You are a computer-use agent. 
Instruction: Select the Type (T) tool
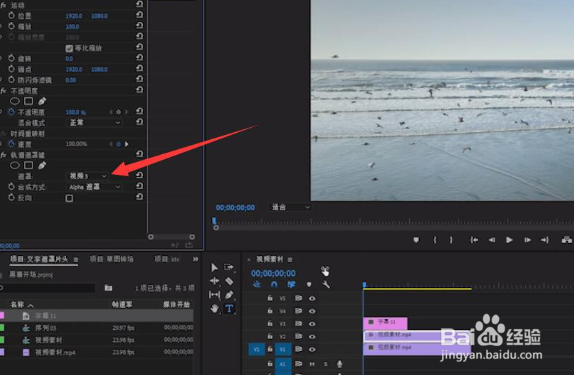(x=229, y=309)
